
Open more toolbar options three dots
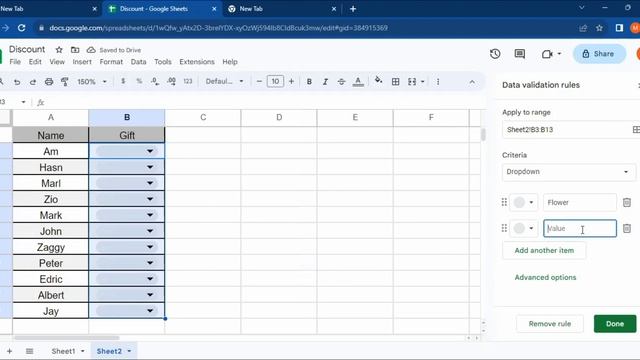point(438,82)
